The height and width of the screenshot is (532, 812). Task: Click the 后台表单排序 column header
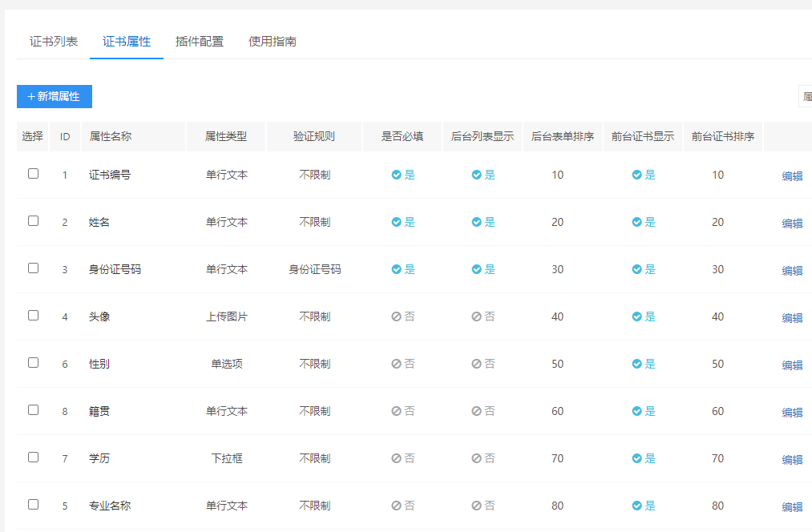coord(563,137)
